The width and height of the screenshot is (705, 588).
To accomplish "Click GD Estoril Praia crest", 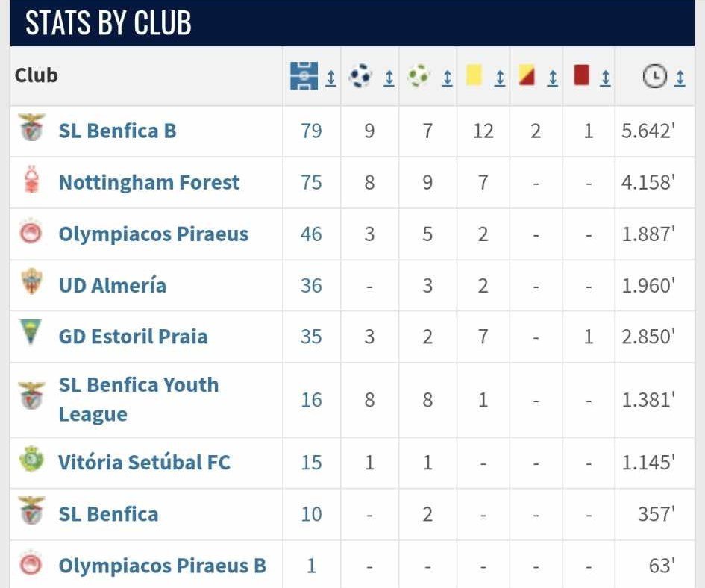I will 31,333.
